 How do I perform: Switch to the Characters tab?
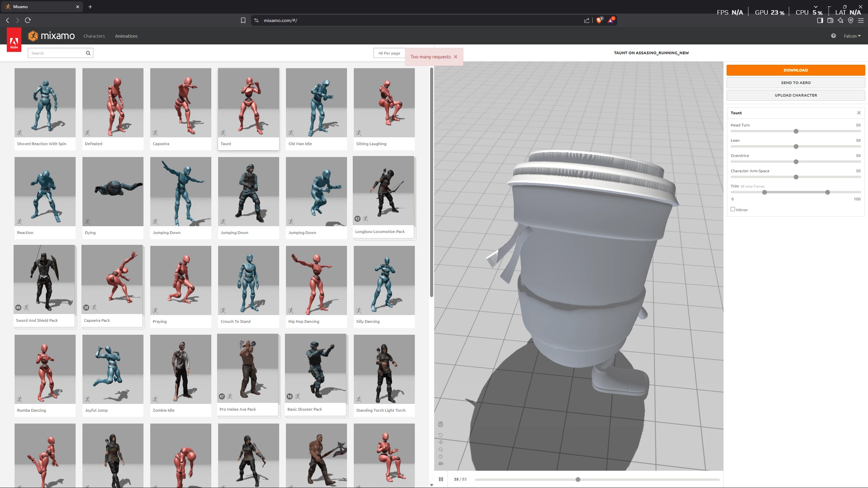(x=94, y=36)
